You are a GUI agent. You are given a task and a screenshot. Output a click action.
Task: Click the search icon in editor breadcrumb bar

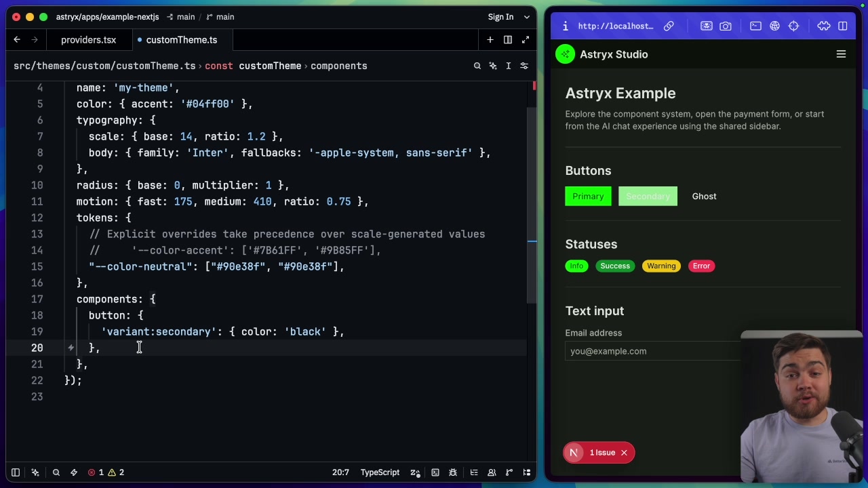(x=477, y=66)
